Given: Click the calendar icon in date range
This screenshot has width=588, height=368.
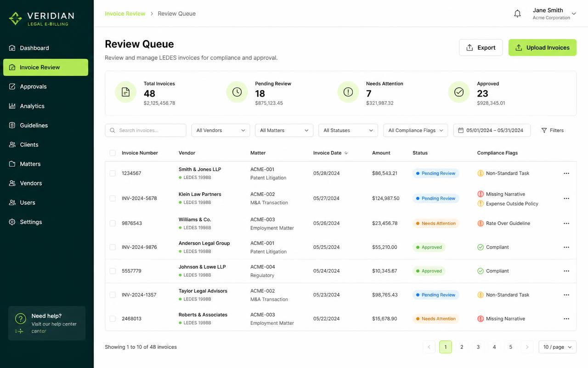Looking at the screenshot, I should tap(461, 131).
